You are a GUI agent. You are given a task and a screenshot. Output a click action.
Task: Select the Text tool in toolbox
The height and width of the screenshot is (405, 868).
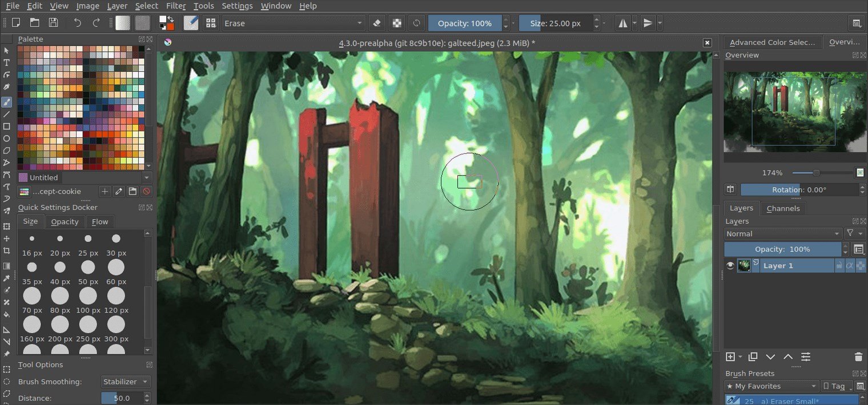pos(7,63)
